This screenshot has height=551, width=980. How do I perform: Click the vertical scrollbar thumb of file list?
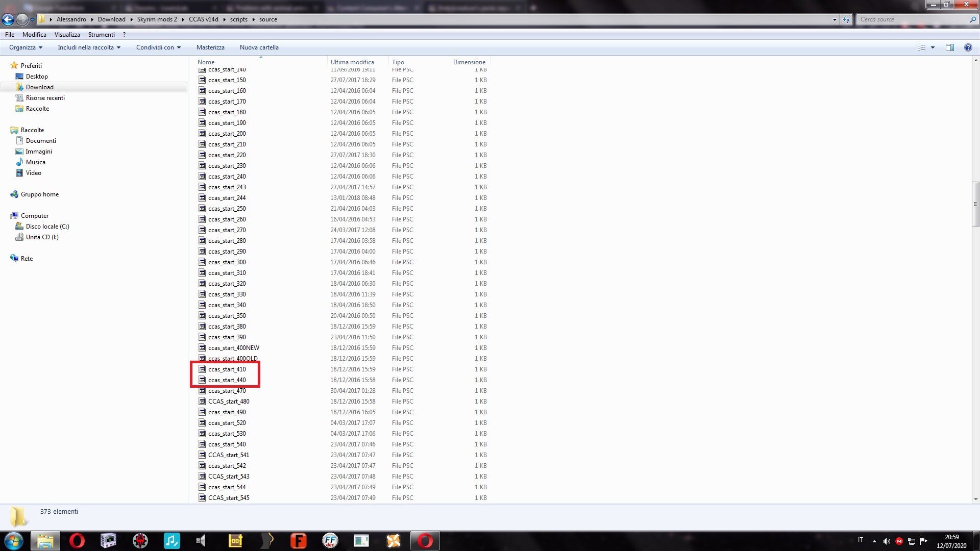[x=975, y=204]
